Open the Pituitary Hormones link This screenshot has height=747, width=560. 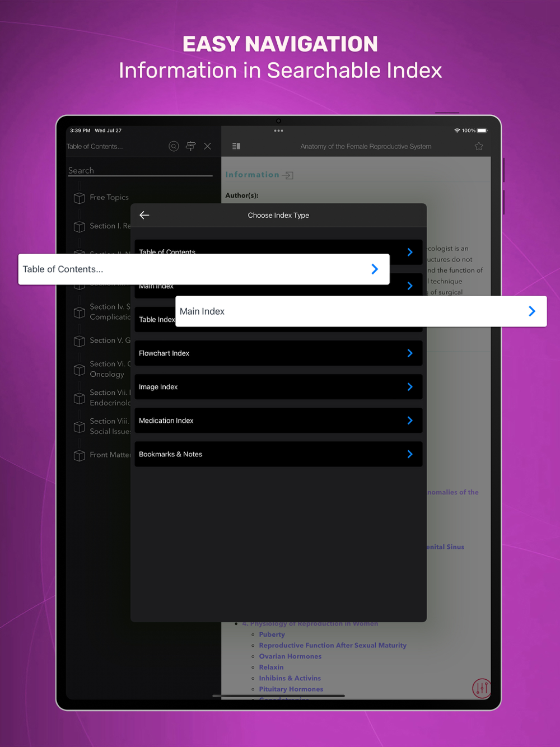tap(291, 689)
